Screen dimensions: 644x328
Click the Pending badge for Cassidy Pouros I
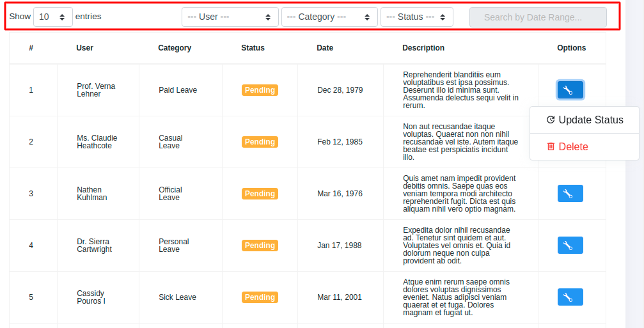[260, 297]
